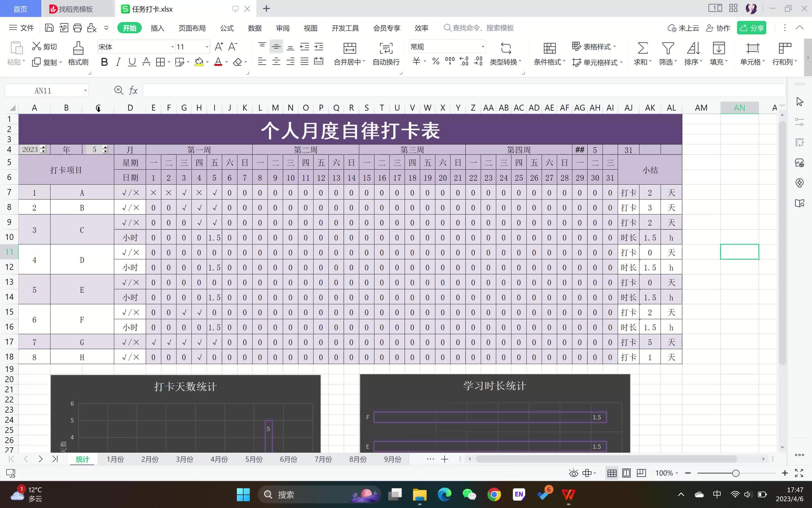Open the File (文件) menu
Image resolution: width=812 pixels, height=508 pixels.
pos(21,28)
